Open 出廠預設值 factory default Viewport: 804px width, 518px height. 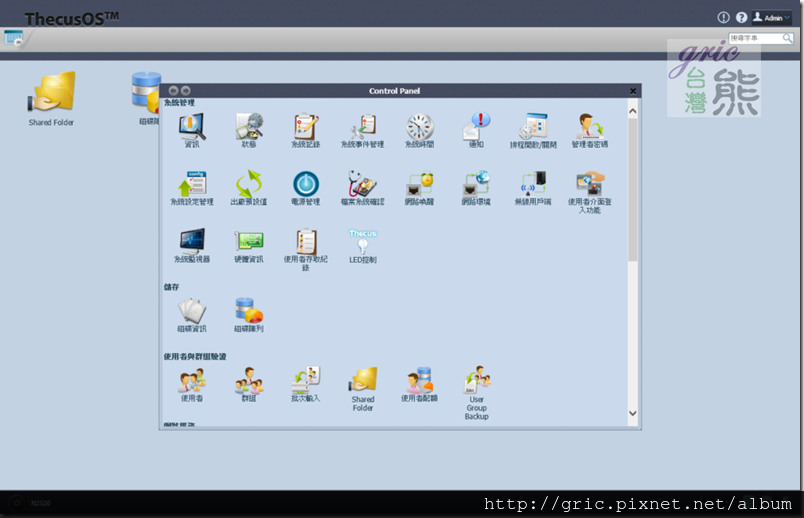pos(249,188)
